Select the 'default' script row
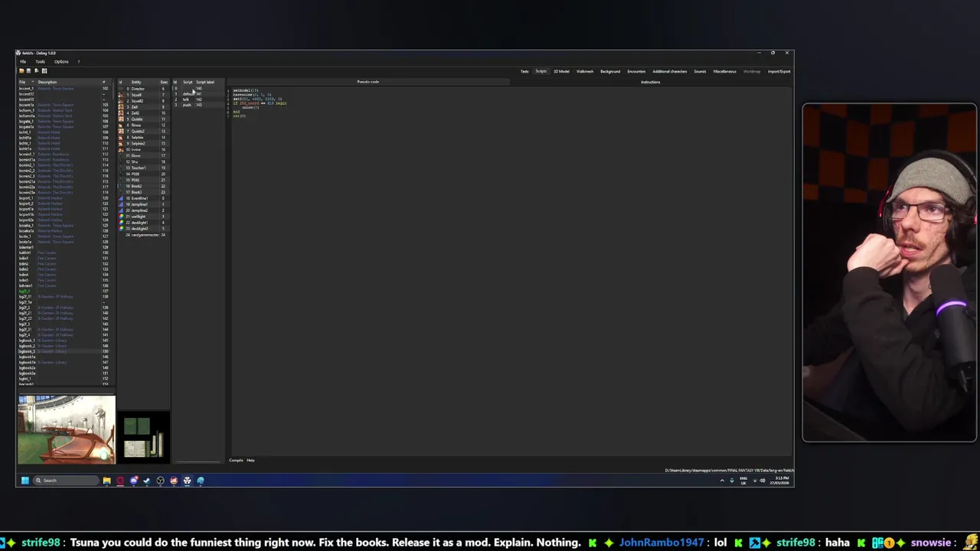This screenshot has height=551, width=980. coord(198,94)
